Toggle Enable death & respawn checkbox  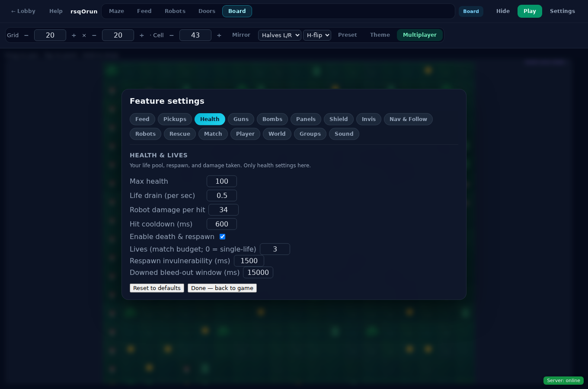click(x=222, y=237)
